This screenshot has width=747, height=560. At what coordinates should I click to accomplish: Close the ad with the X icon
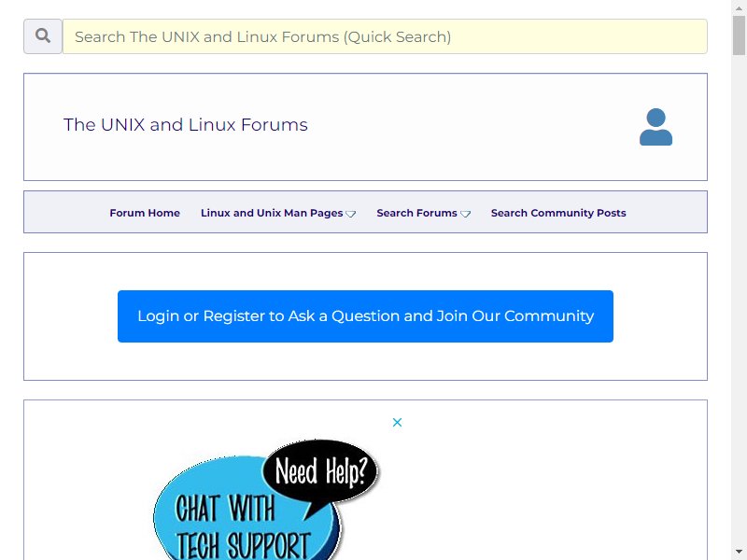(x=398, y=423)
